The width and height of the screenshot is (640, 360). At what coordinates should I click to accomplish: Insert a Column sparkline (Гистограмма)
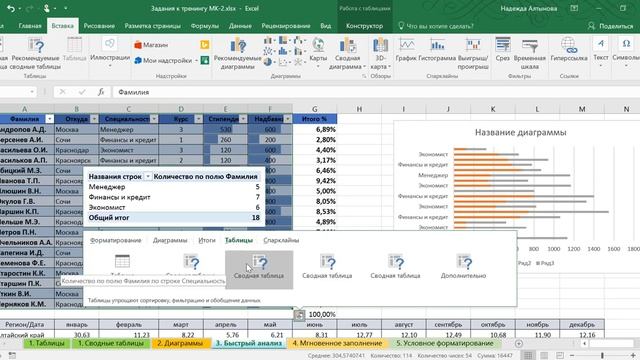coord(437,49)
